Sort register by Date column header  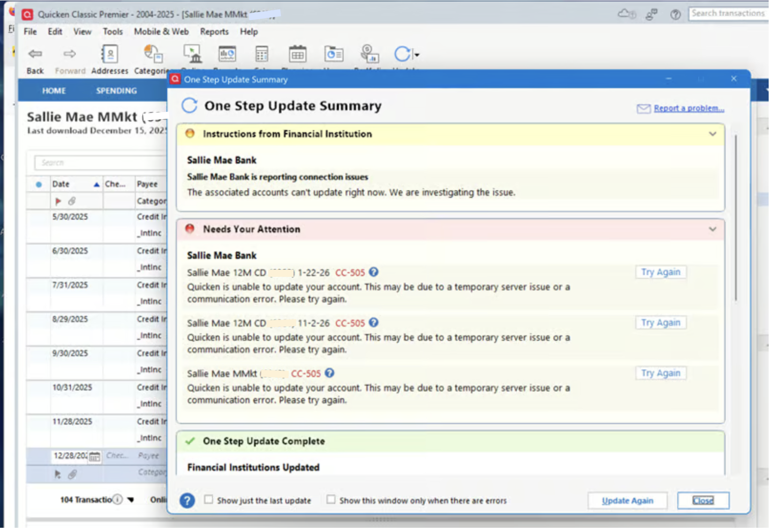tap(76, 184)
